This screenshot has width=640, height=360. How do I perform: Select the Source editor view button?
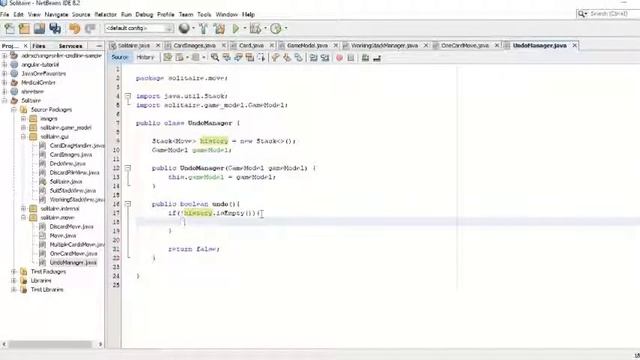coord(120,57)
